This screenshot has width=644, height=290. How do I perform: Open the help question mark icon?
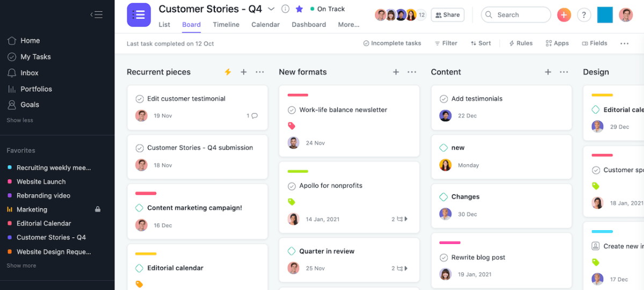[584, 15]
